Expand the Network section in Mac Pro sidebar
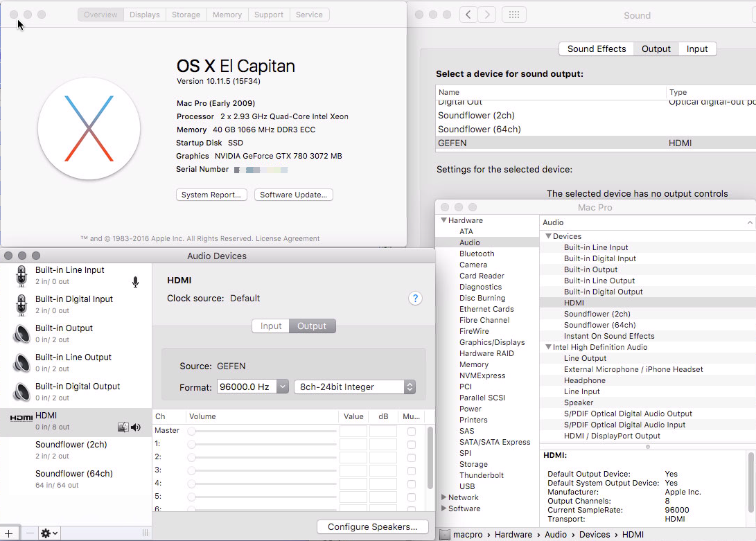The image size is (756, 541). (x=443, y=497)
